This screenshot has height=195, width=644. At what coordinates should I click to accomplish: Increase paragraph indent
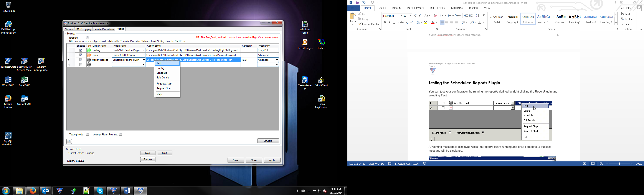pos(471,16)
